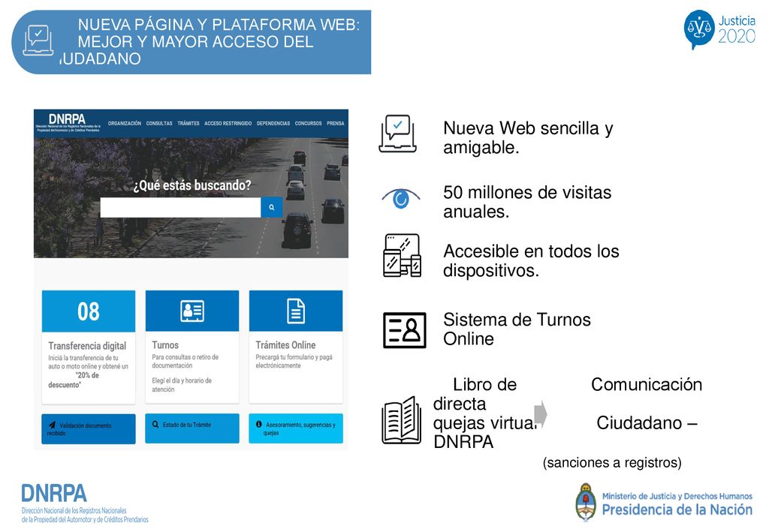
Task: Click the laptop chat icon in title banner
Action: coord(38,41)
